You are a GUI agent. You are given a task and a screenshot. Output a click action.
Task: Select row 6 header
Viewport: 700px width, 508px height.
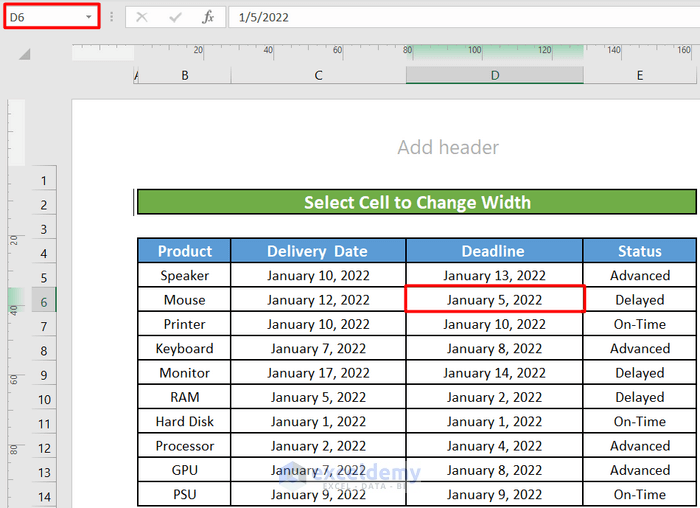coord(44,301)
